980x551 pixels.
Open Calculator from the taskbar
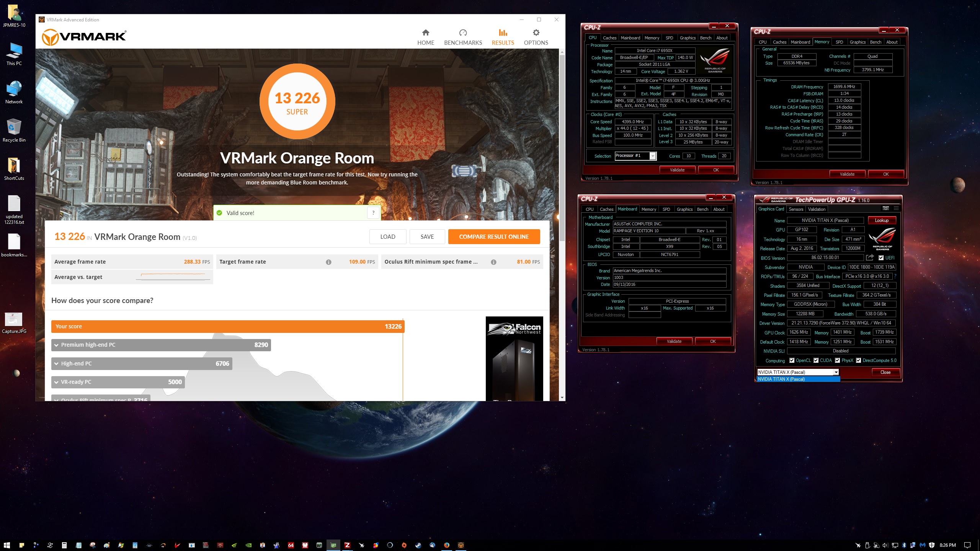click(x=64, y=545)
